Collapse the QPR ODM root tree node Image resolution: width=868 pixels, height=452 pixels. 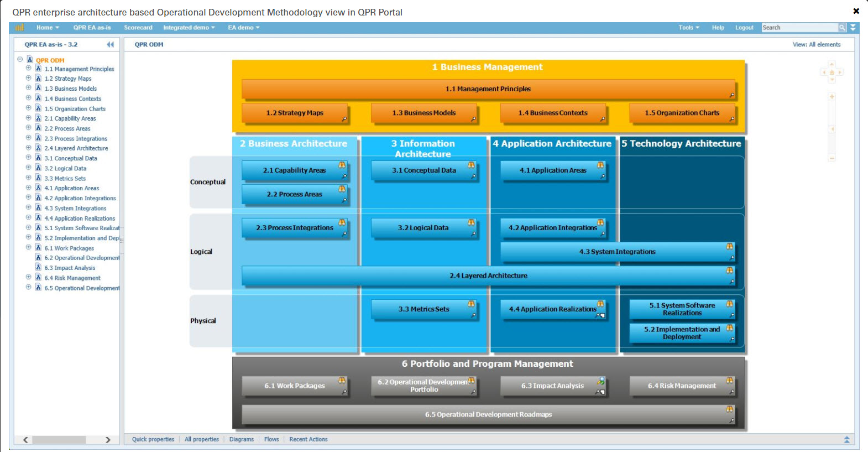20,59
